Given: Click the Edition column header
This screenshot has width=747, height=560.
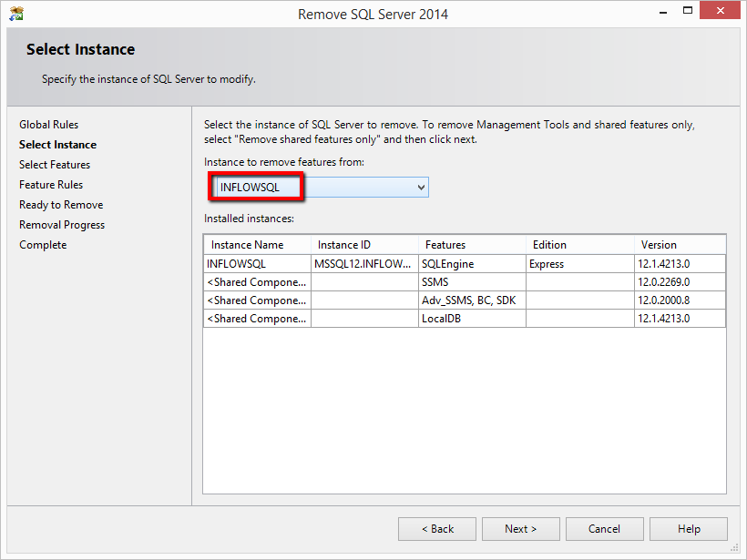Looking at the screenshot, I should tap(579, 245).
